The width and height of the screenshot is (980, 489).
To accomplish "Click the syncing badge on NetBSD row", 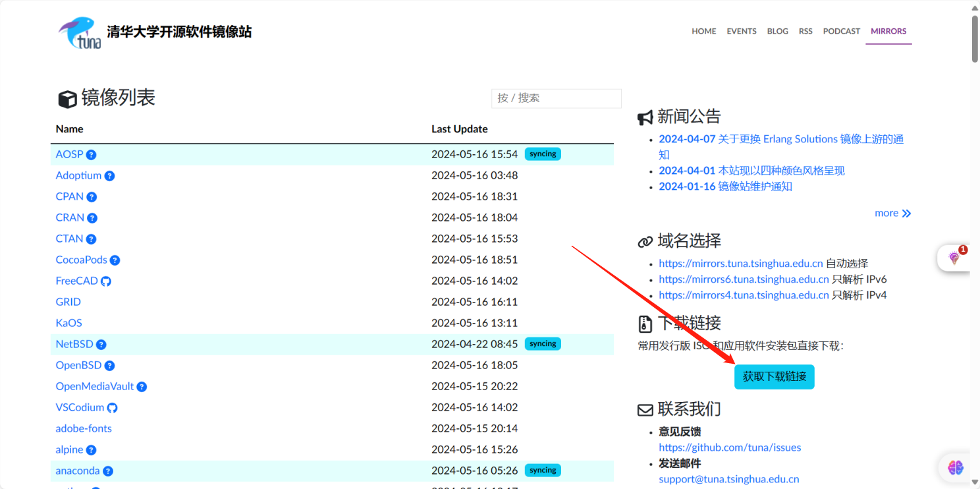I will pos(543,344).
